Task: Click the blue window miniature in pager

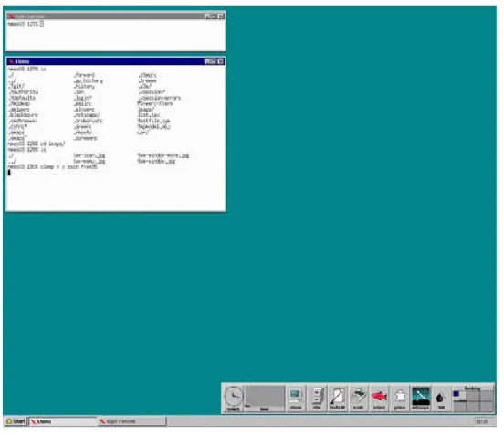Action: click(x=457, y=393)
